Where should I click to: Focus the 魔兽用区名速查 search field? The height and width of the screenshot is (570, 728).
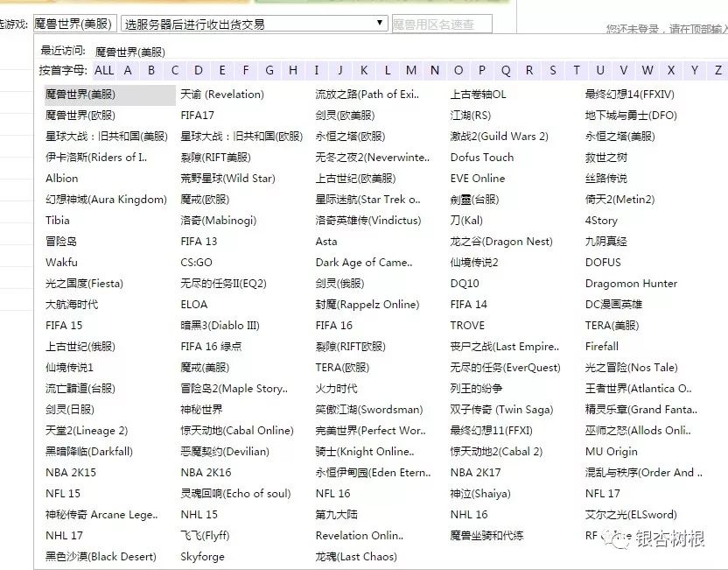442,25
